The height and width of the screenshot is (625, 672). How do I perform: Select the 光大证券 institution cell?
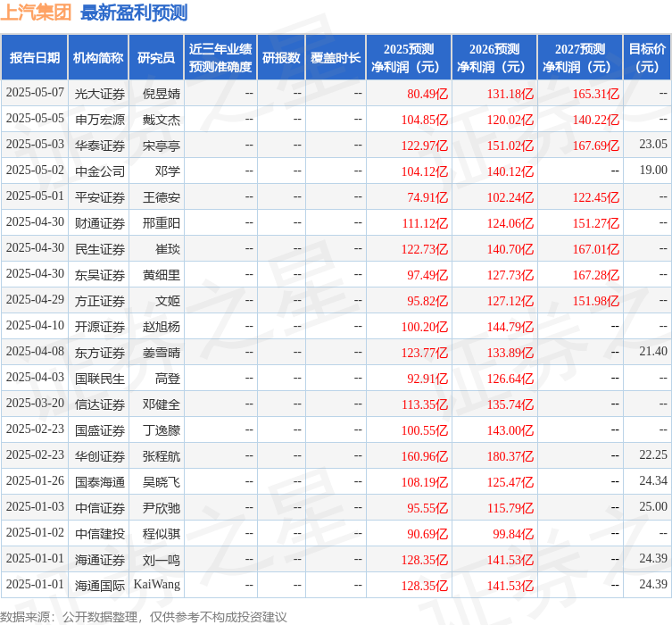tap(100, 94)
